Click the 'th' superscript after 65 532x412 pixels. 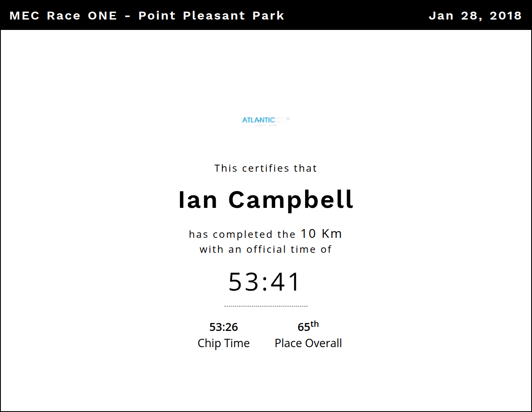point(315,324)
